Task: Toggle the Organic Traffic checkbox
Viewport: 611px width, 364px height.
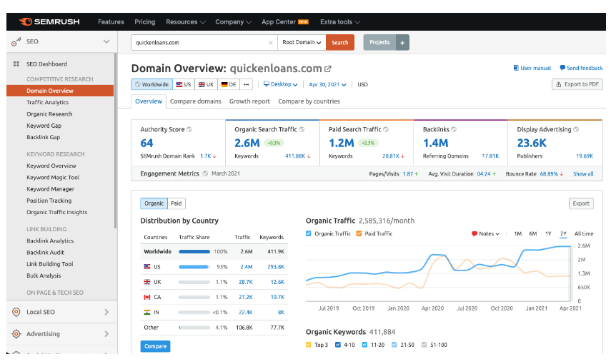Action: coord(309,233)
